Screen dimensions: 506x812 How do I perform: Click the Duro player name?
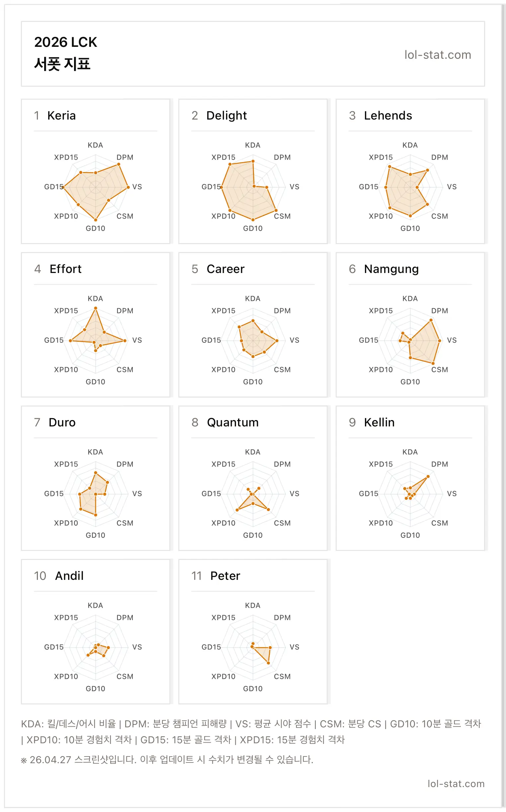62,422
